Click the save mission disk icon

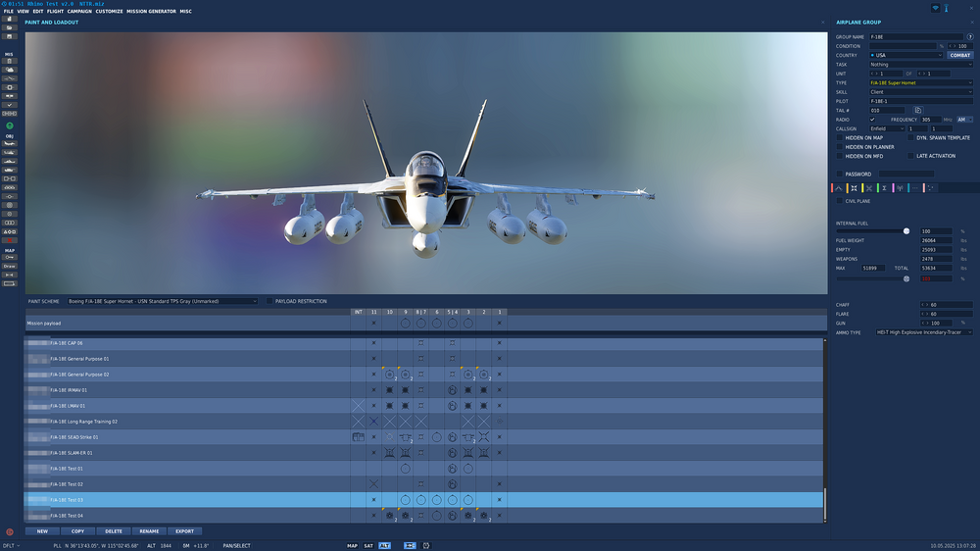point(10,37)
